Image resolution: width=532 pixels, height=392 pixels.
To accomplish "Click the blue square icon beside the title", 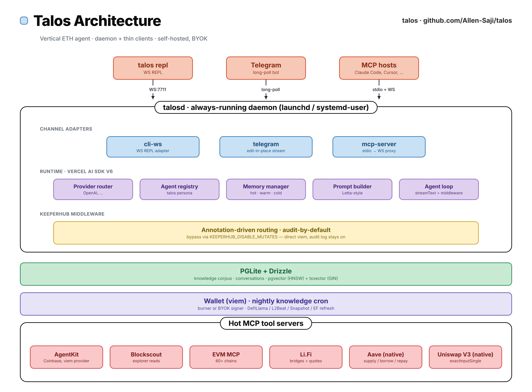I will pyautogui.click(x=24, y=21).
